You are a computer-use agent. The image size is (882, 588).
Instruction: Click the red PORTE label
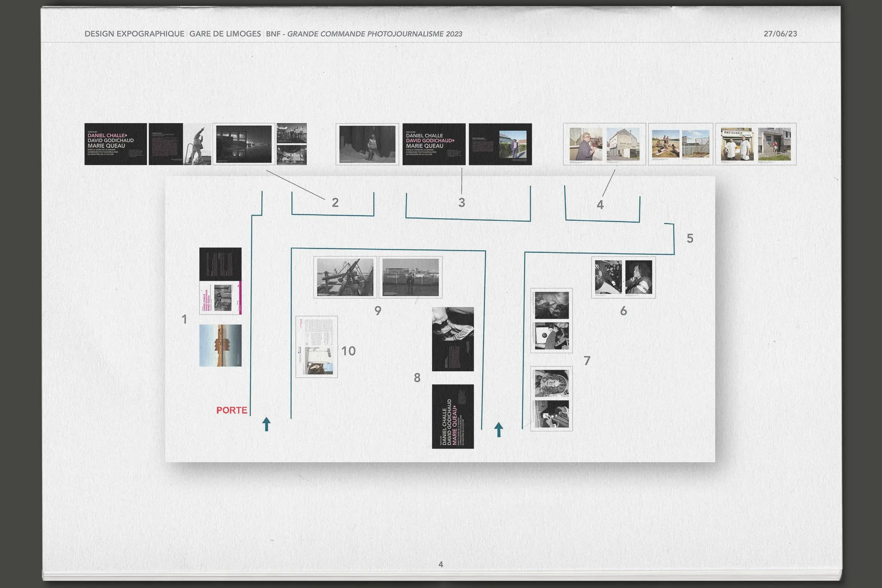(x=232, y=410)
